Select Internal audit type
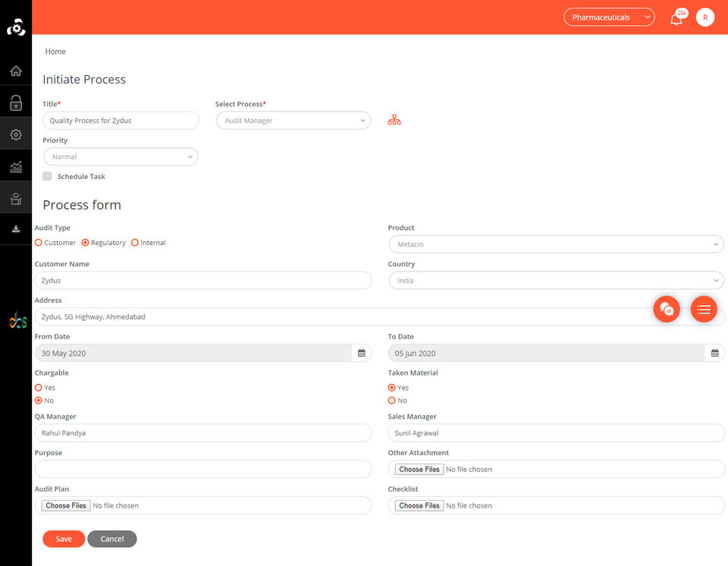The image size is (728, 566). [135, 243]
